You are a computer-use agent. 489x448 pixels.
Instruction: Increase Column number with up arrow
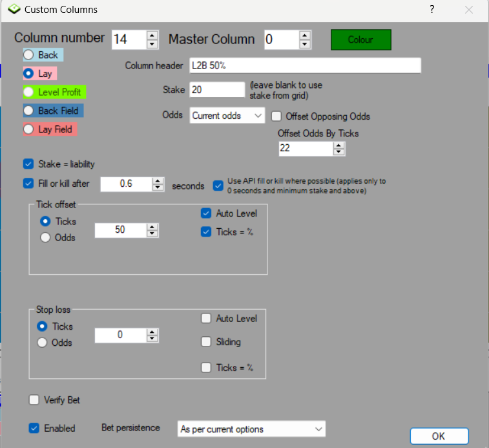(152, 36)
